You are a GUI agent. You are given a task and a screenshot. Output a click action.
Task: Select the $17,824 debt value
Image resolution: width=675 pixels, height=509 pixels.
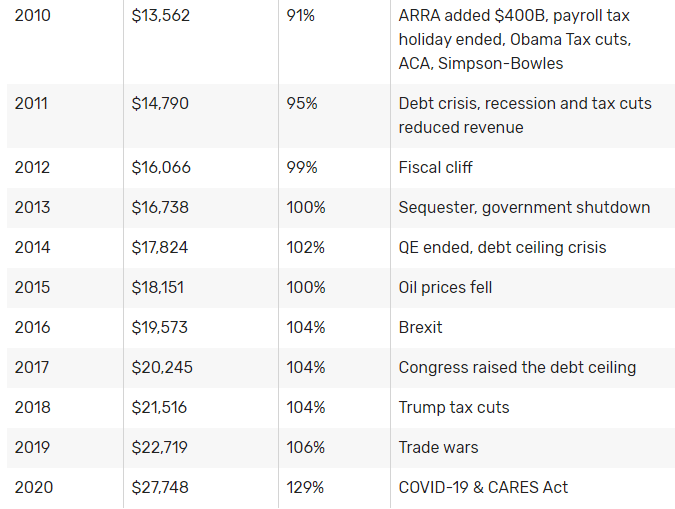160,248
